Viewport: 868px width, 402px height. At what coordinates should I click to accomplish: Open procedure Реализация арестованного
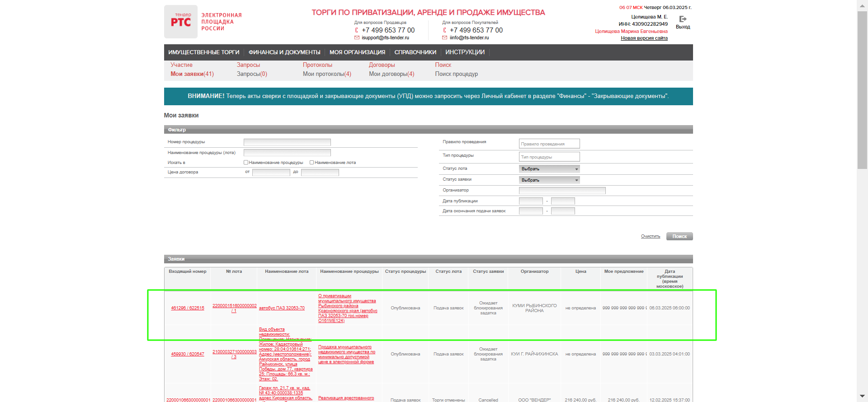coord(346,398)
